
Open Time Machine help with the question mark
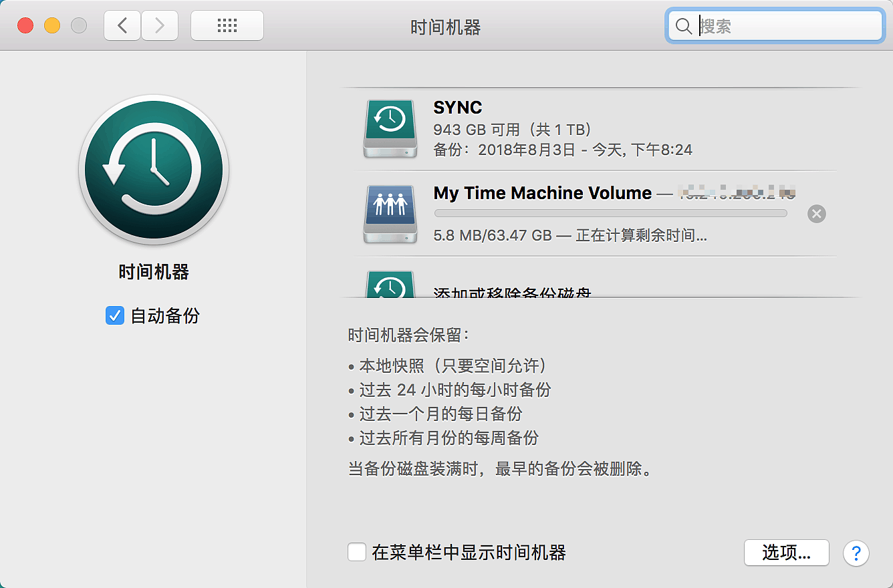[856, 553]
